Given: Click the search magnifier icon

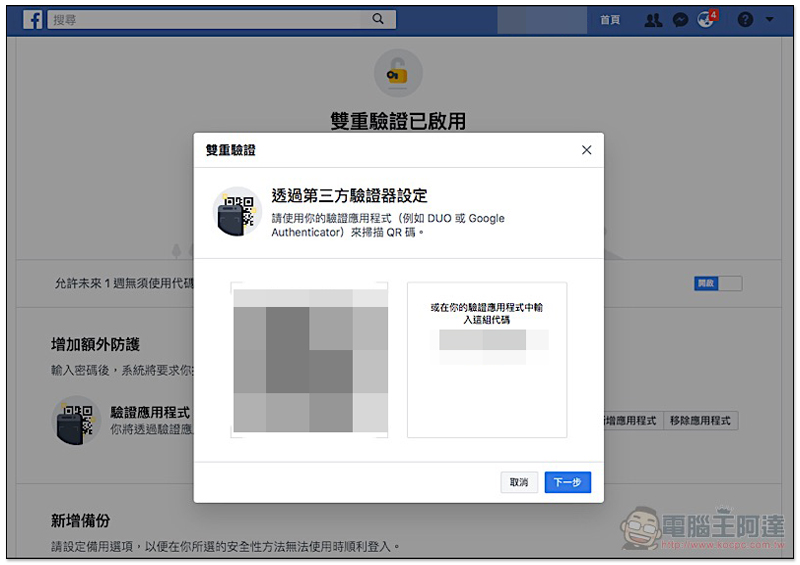Looking at the screenshot, I should click(x=378, y=19).
